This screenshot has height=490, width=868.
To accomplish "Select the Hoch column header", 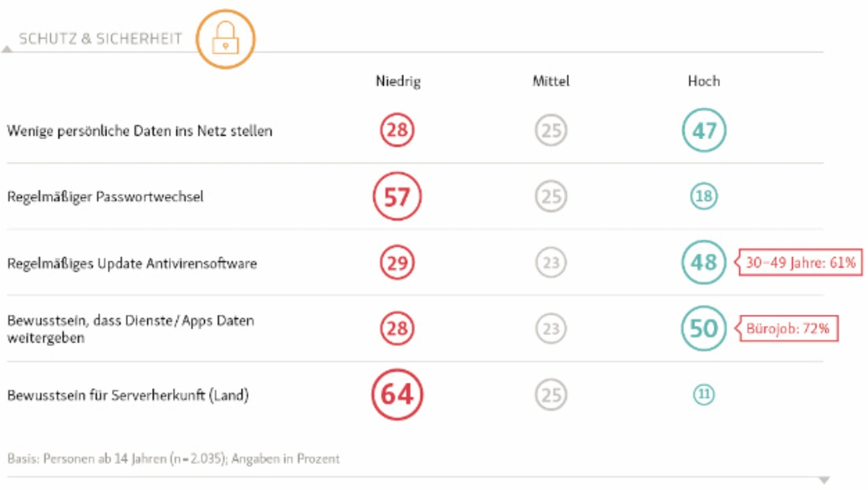I will 704,81.
